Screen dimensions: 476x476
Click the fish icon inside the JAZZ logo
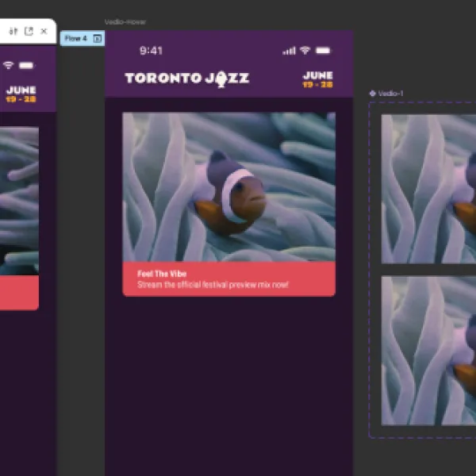pos(221,79)
